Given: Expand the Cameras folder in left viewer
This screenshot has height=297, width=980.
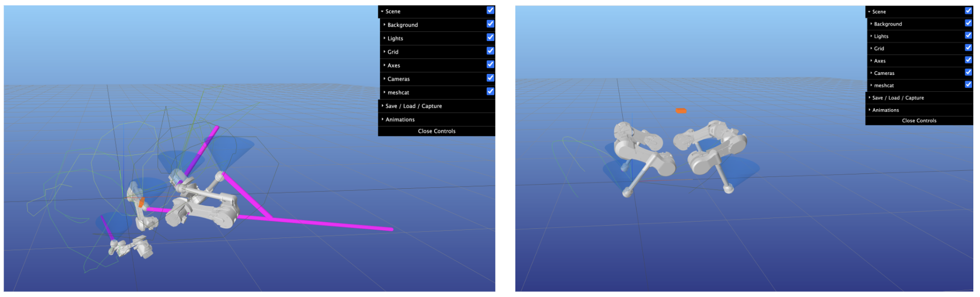Looking at the screenshot, I should coord(398,79).
